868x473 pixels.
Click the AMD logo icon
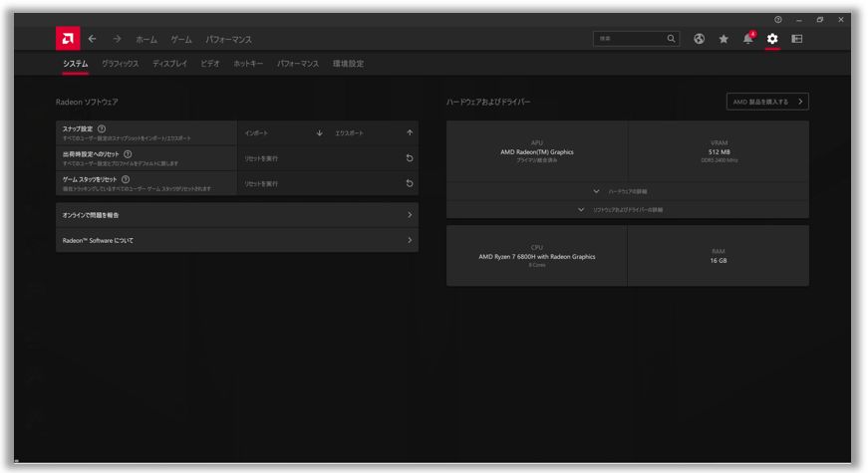click(68, 38)
